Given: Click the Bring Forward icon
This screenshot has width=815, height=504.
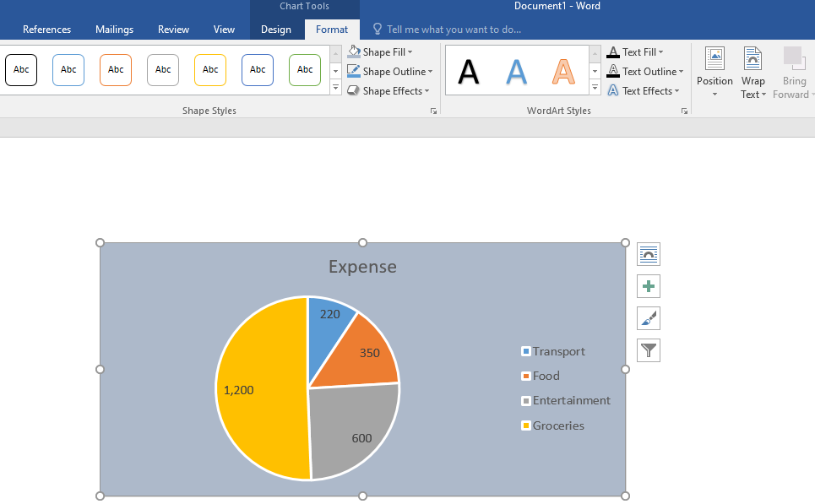Looking at the screenshot, I should [x=793, y=58].
